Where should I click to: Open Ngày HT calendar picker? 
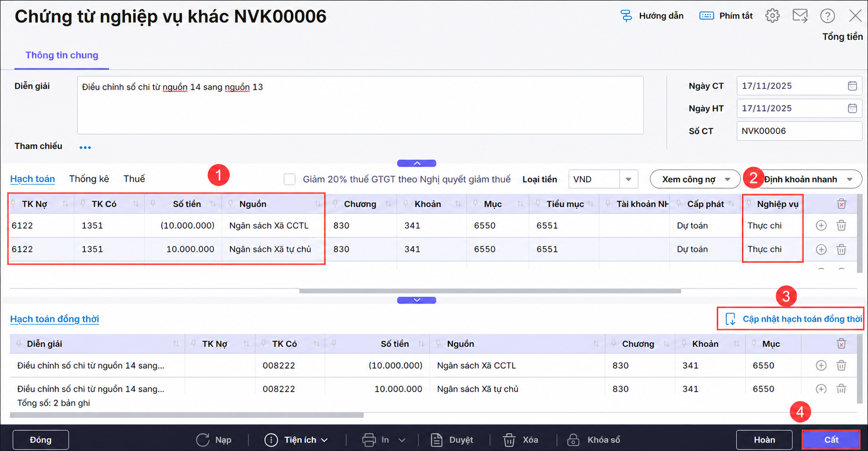[x=852, y=108]
